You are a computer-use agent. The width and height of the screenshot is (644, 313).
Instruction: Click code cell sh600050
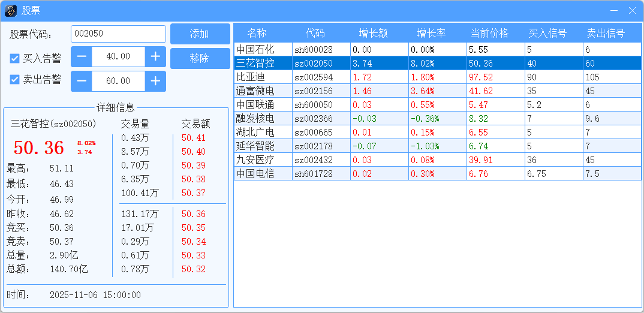tap(321, 104)
